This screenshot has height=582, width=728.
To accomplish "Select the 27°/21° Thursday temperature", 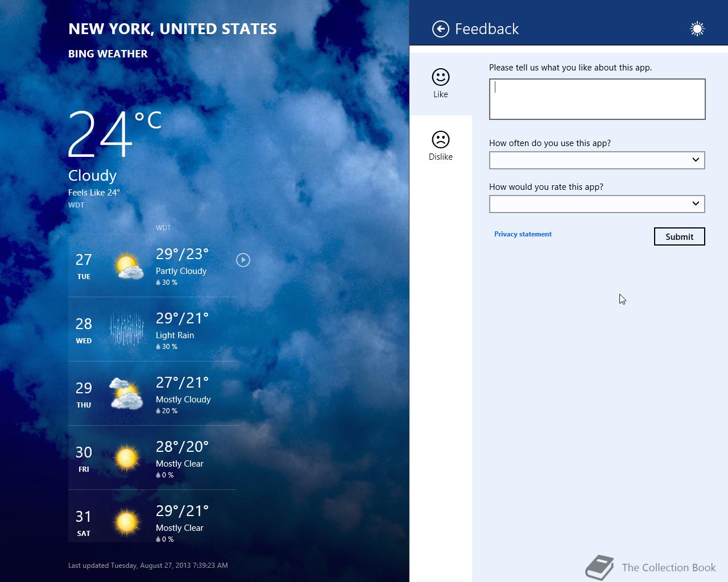I will pyautogui.click(x=183, y=383).
